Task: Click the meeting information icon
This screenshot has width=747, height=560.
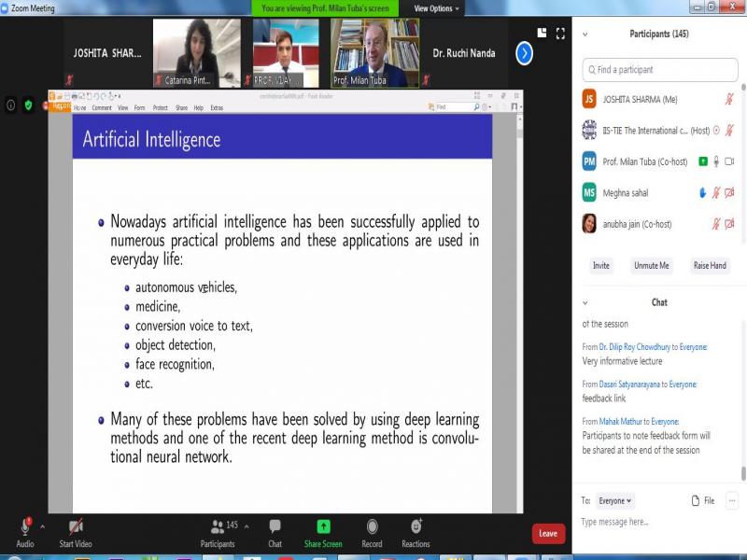Action: [x=11, y=105]
